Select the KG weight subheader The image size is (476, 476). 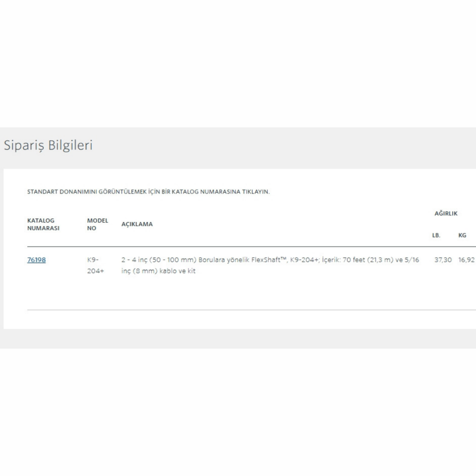tap(462, 236)
